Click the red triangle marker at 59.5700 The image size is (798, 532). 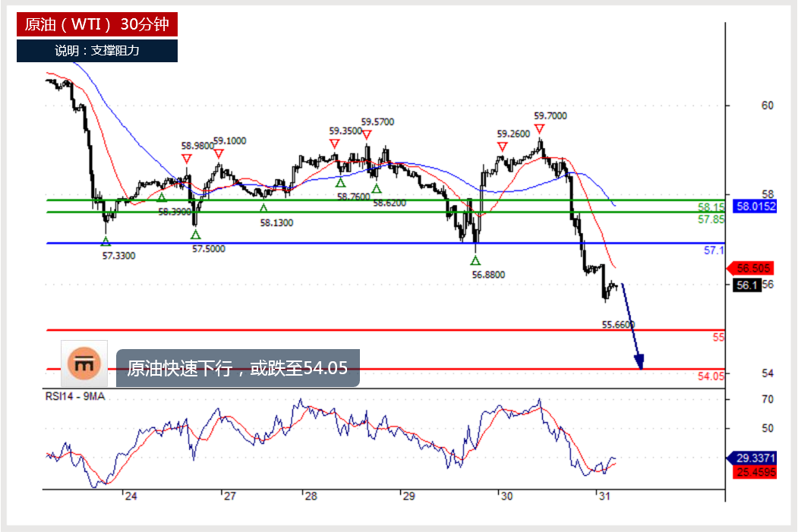[367, 135]
